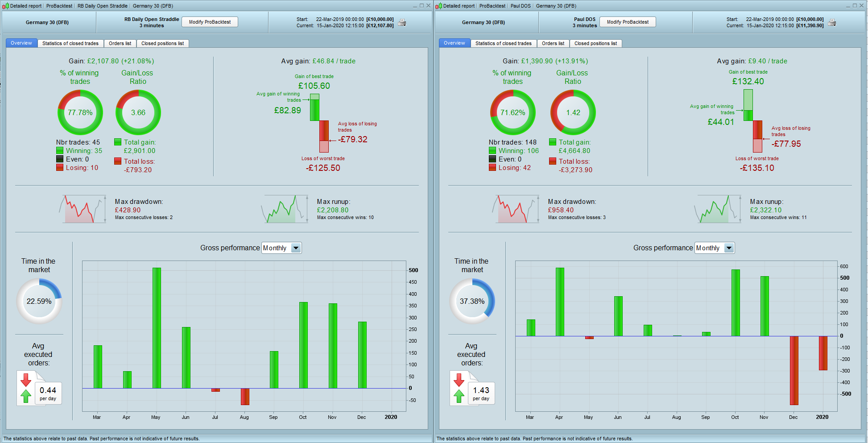Click the 37.38% time in market gauge
This screenshot has height=443, width=868.
472,301
